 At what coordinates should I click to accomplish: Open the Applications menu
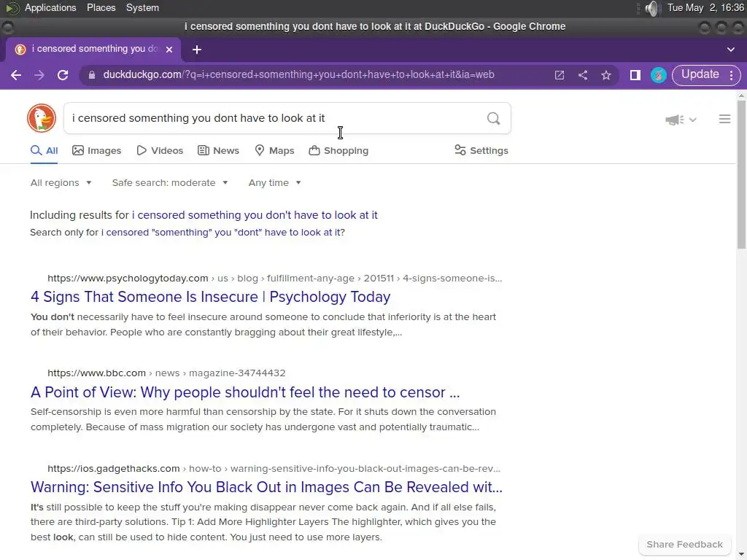tap(50, 7)
